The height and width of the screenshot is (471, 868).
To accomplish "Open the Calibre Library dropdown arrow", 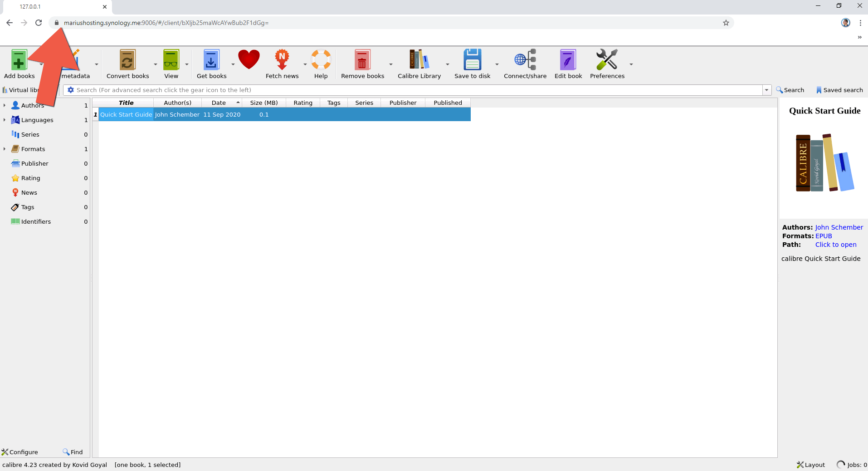I will coord(448,64).
